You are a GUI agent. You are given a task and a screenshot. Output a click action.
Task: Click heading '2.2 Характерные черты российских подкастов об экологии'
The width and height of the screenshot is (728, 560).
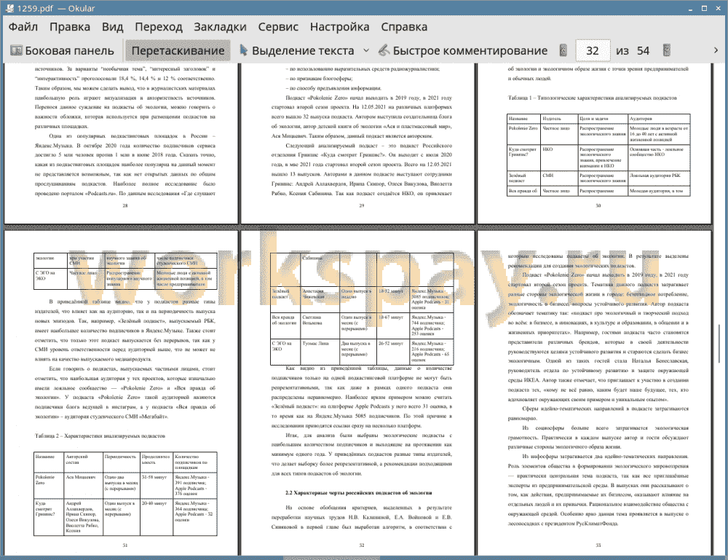358,493
